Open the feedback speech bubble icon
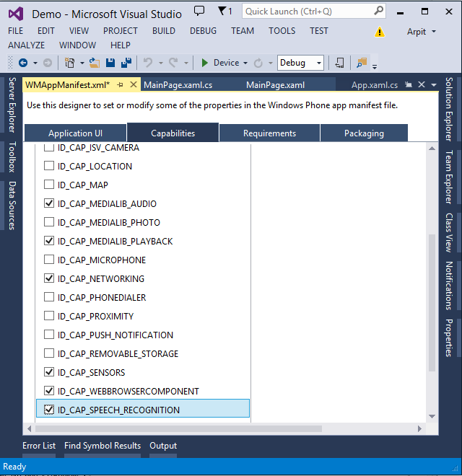 click(199, 12)
